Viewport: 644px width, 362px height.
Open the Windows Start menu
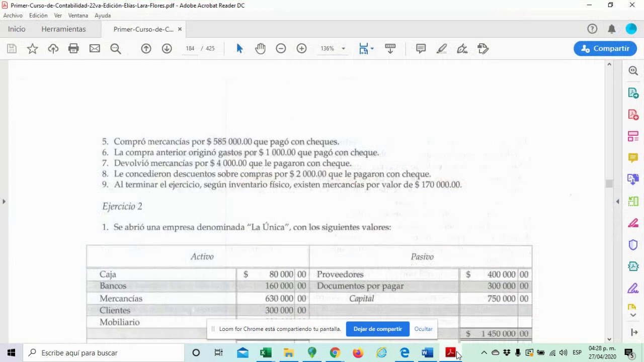point(11,353)
